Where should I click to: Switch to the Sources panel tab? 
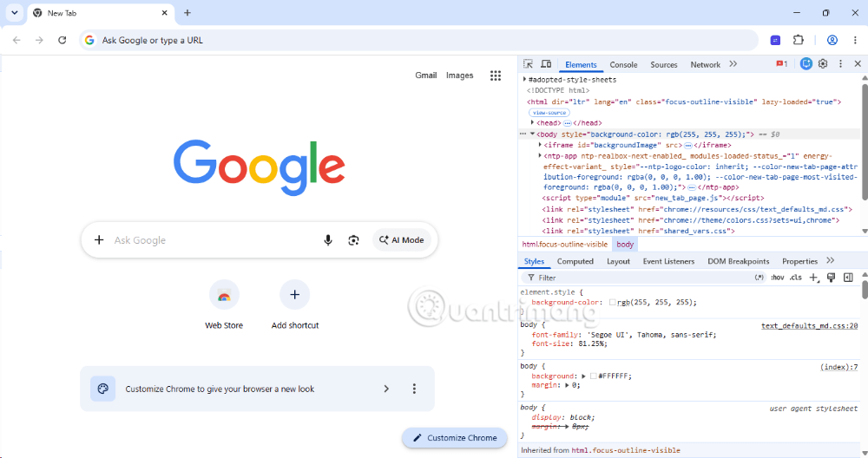664,65
